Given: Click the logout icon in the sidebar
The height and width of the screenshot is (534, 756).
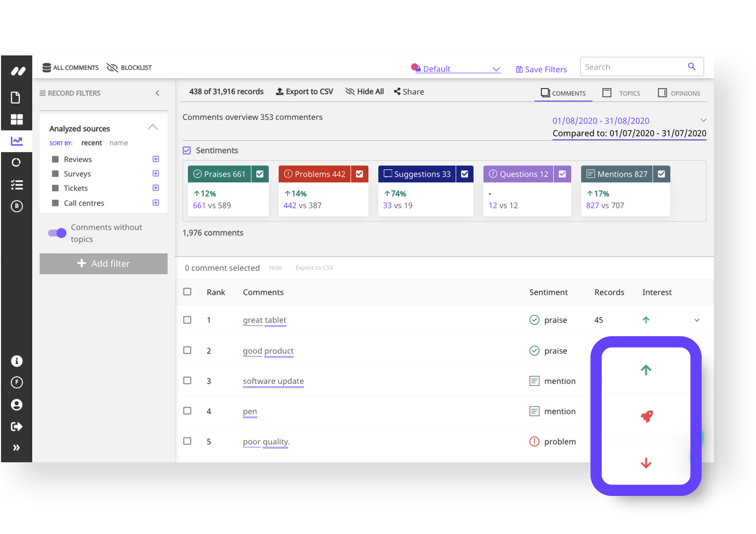Looking at the screenshot, I should [16, 426].
